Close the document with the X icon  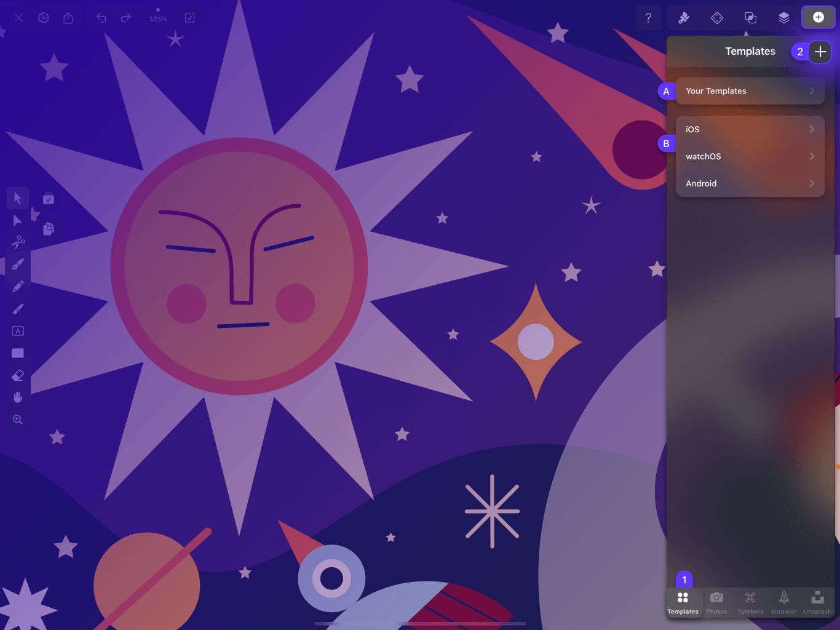pyautogui.click(x=19, y=18)
